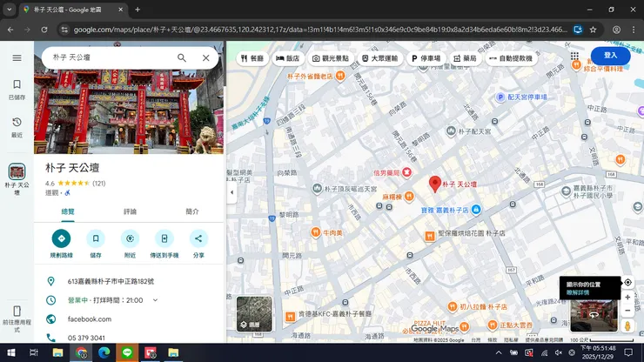Viewport: 644px width, 362px height.
Task: Click the 登入 sign-in button
Action: [610, 56]
